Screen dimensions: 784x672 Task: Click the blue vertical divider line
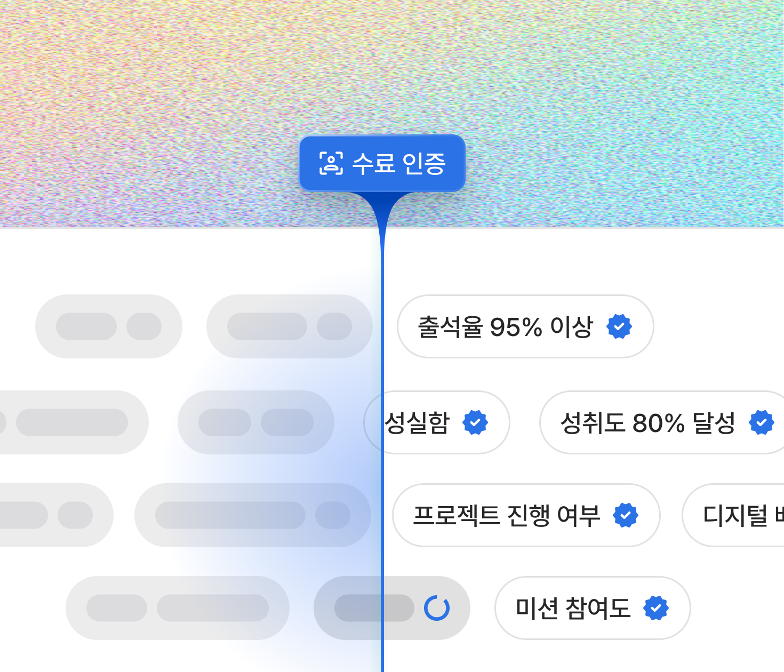(x=382, y=373)
